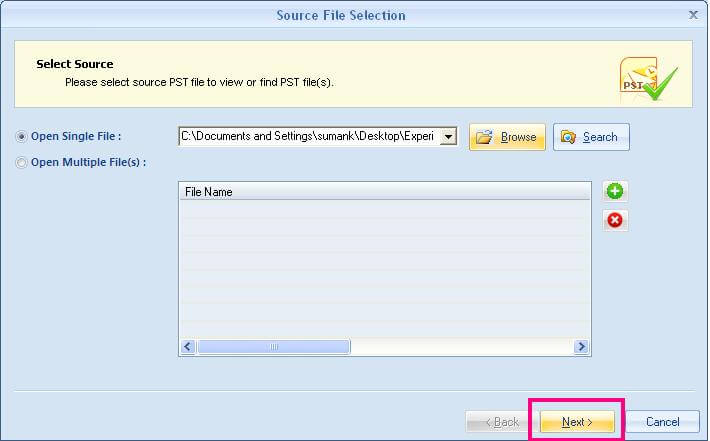Viewport: 710px width, 441px height.
Task: Select the Open Multiple File(s) radio button
Action: (x=21, y=162)
